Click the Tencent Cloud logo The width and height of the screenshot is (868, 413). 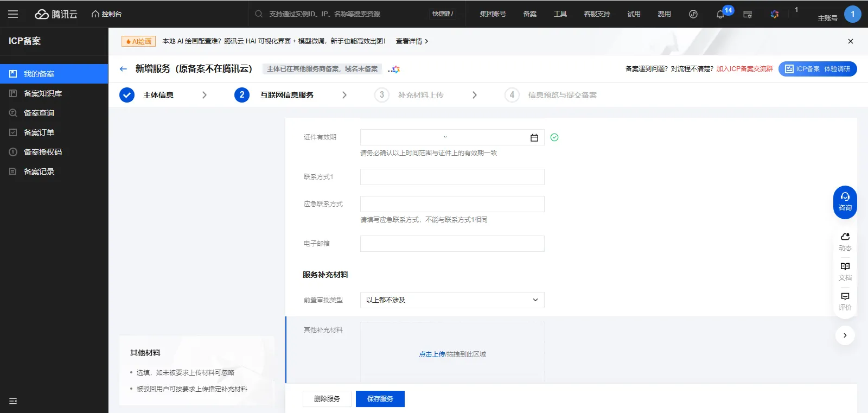click(x=56, y=14)
